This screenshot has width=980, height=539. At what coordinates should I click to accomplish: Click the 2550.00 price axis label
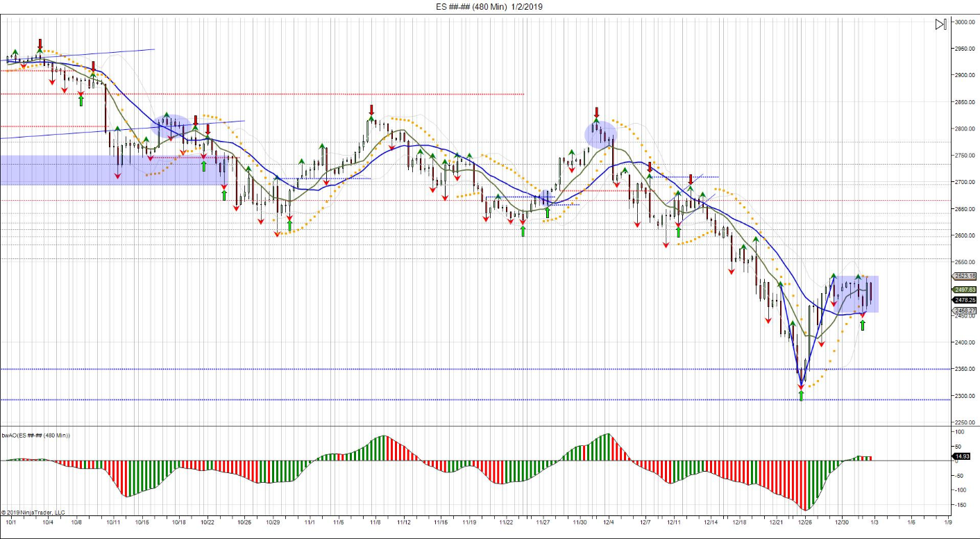pyautogui.click(x=966, y=263)
